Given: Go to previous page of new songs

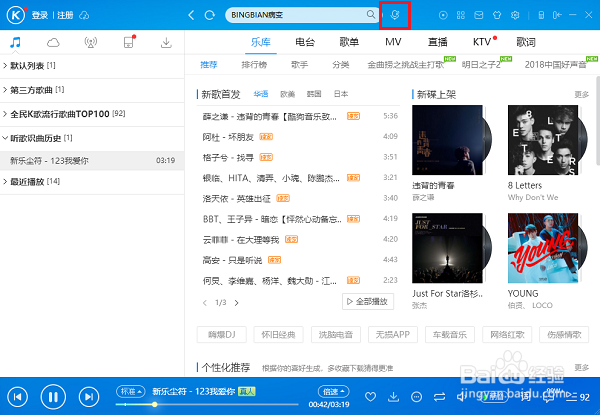Looking at the screenshot, I should click(x=205, y=303).
